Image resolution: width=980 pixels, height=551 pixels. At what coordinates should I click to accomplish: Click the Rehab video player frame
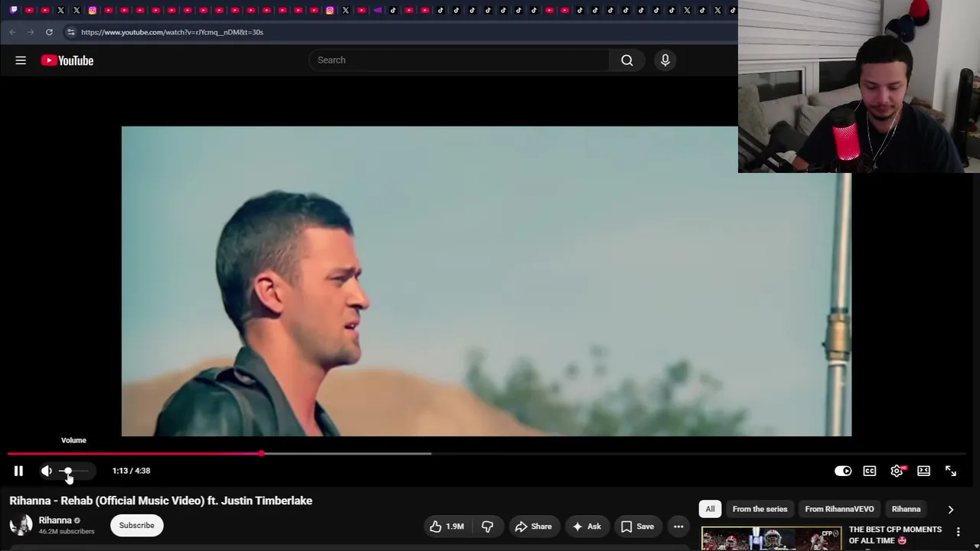click(x=486, y=281)
